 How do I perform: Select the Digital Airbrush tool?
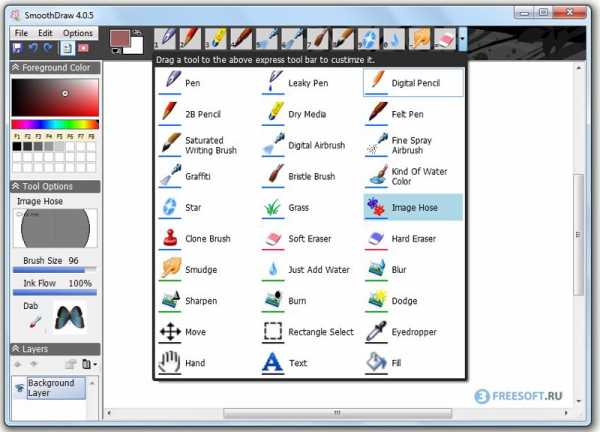(310, 145)
